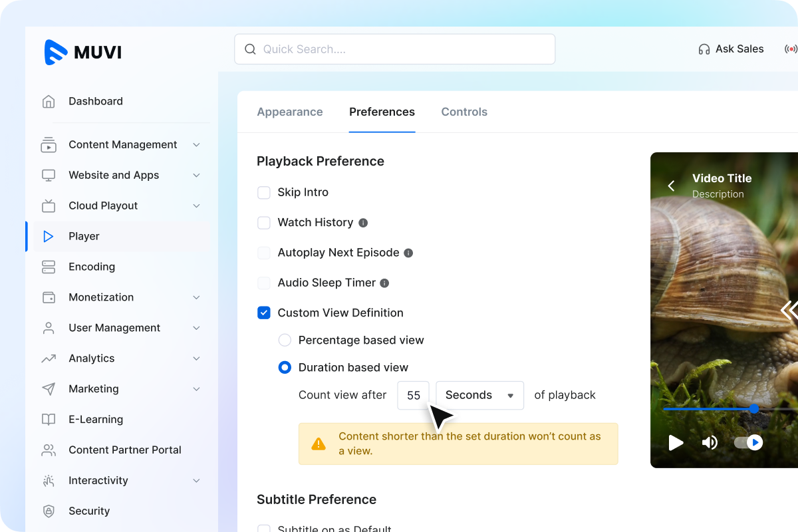Click the view duration input showing 55
This screenshot has height=532, width=798.
coord(413,395)
